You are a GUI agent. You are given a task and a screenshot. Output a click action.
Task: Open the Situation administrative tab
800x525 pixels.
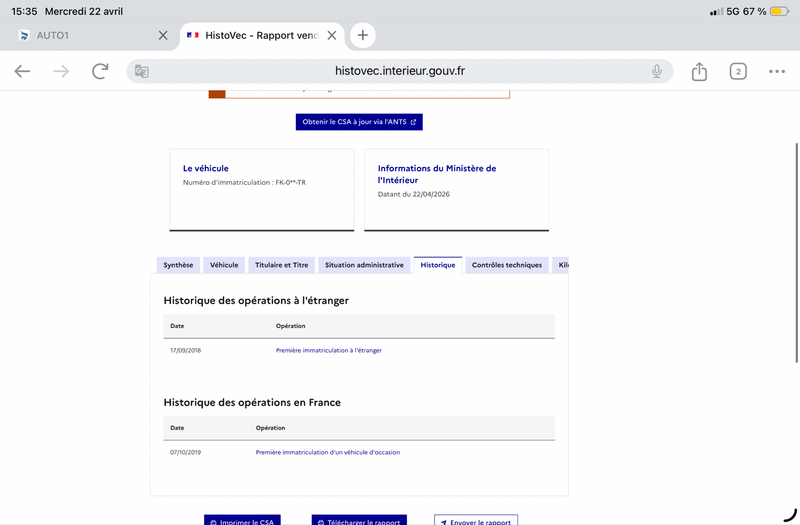[364, 265]
